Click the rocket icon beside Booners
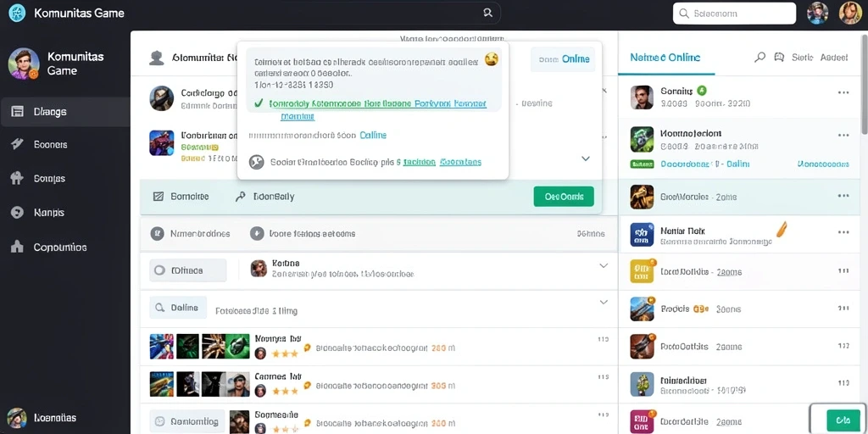Screen dimensions: 868x434 [17, 144]
